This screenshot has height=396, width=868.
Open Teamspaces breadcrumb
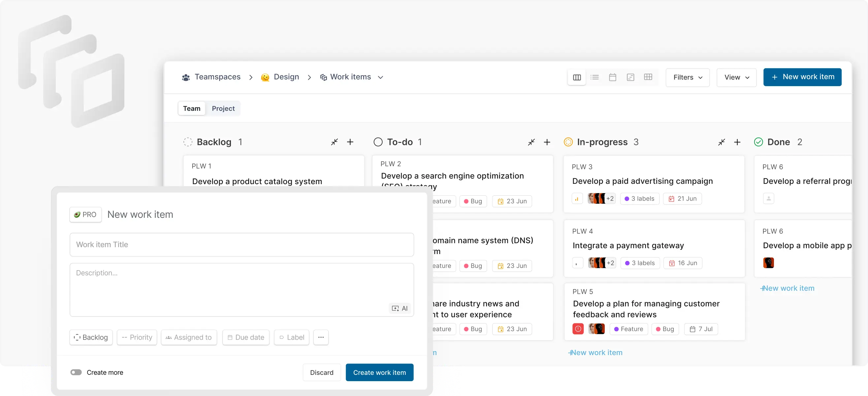(217, 77)
